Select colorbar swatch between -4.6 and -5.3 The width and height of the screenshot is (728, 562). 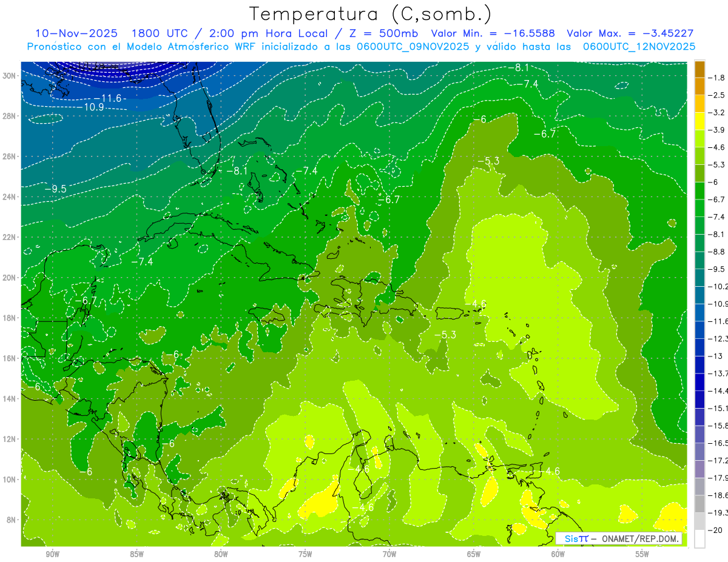click(699, 156)
